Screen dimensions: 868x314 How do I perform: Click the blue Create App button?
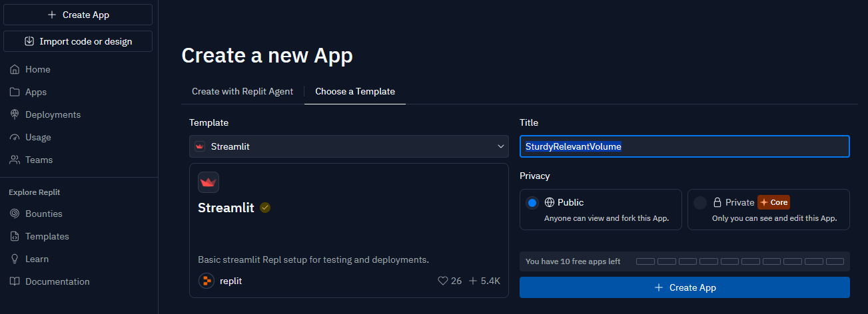tap(685, 287)
